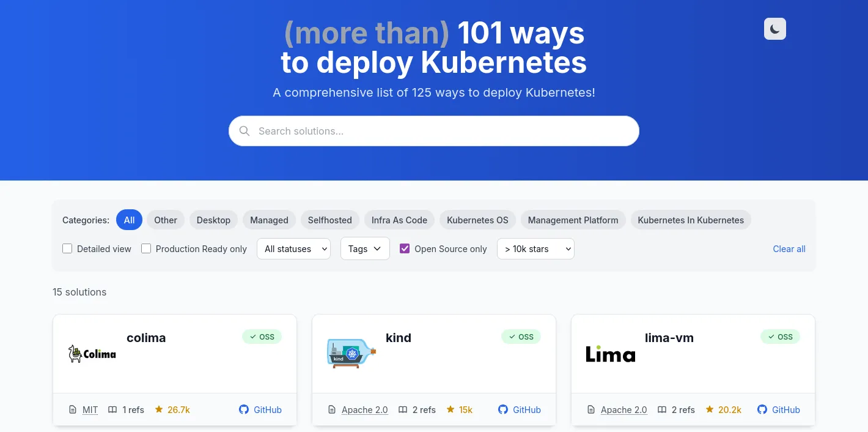Select the Kubernetes OS category
This screenshot has height=432, width=868.
[477, 220]
